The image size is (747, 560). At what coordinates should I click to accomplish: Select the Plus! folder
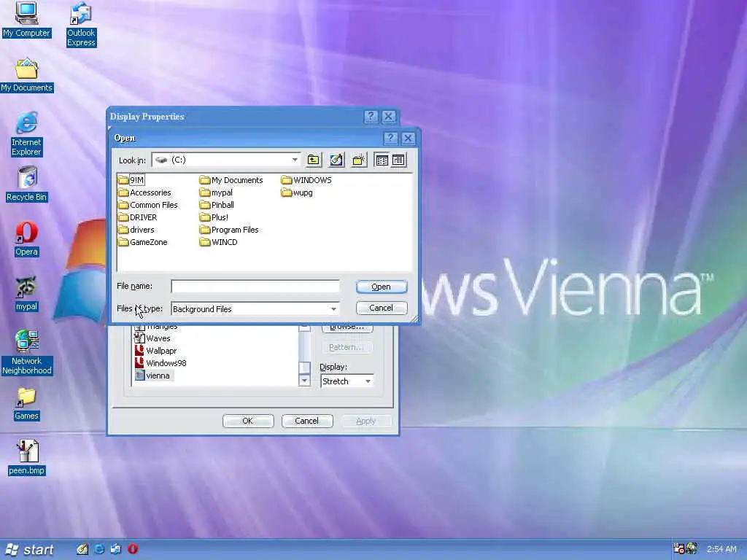[214, 217]
